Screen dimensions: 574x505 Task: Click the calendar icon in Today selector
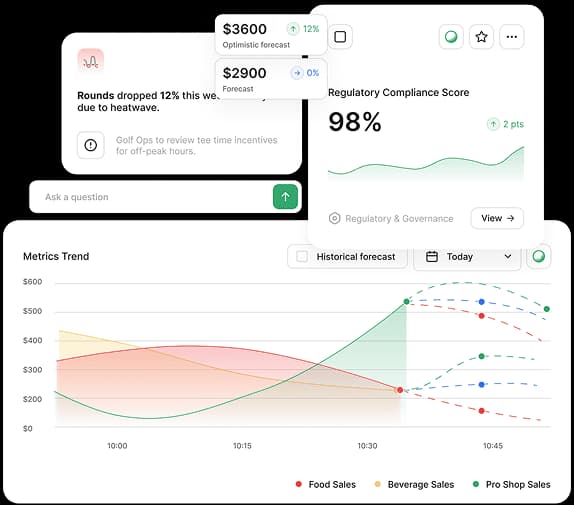point(432,257)
